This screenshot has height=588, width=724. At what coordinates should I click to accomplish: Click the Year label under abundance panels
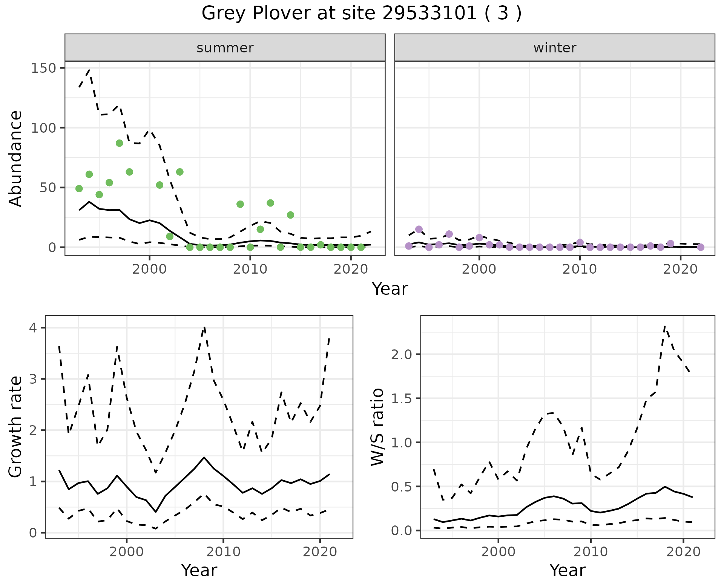[x=390, y=289]
